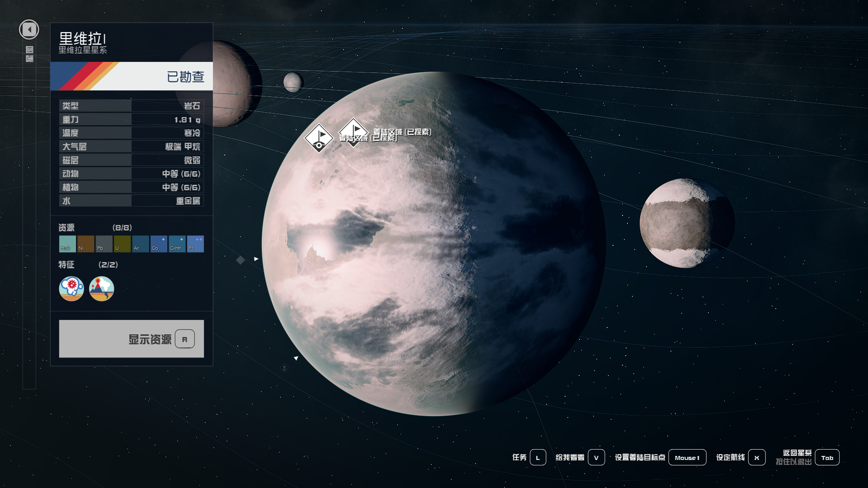Click the 设定航线 X key prompt
The height and width of the screenshot is (488, 868).
click(757, 457)
